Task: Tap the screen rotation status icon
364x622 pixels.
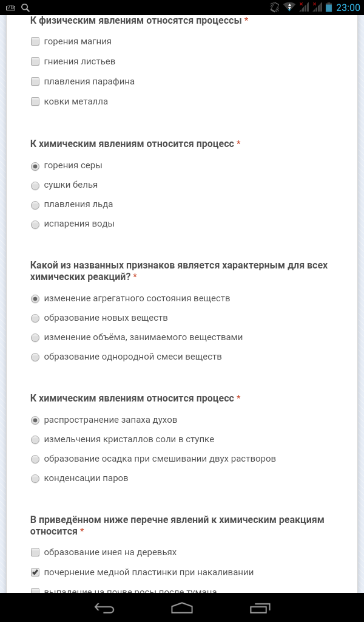Action: pos(275,7)
